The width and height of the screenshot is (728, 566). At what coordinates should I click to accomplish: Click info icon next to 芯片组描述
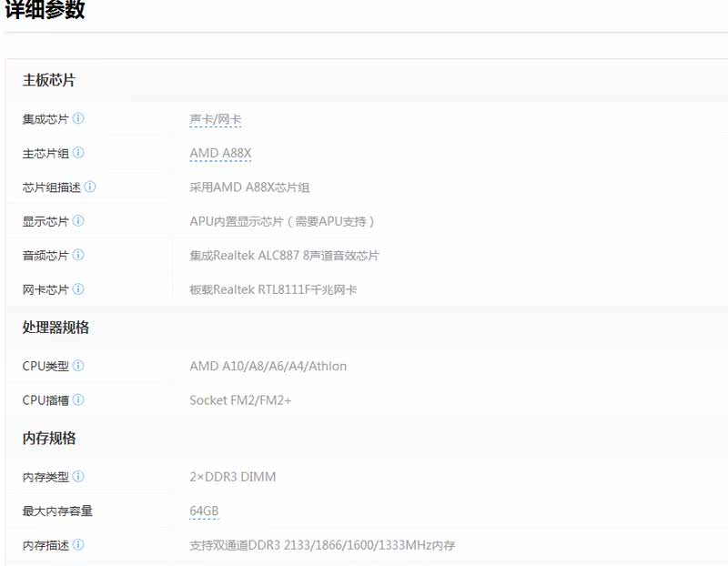[x=90, y=187]
